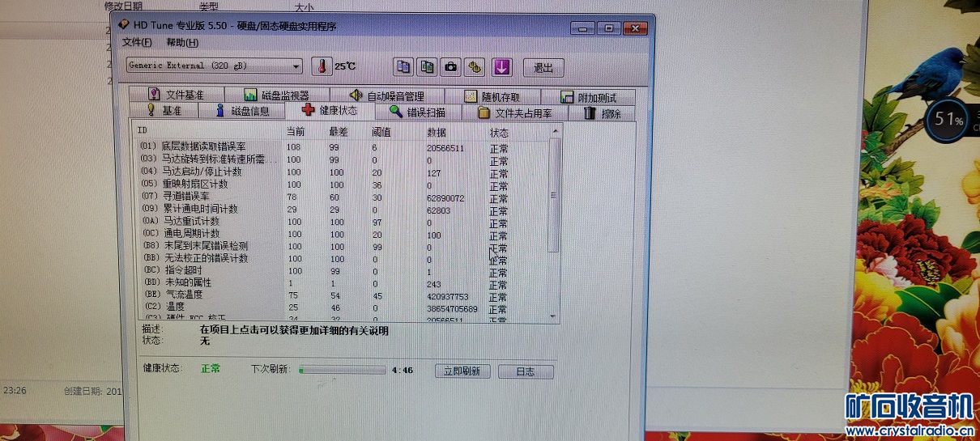The image size is (980, 441).
Task: Click the copy text to clipboard icon
Action: [x=403, y=66]
